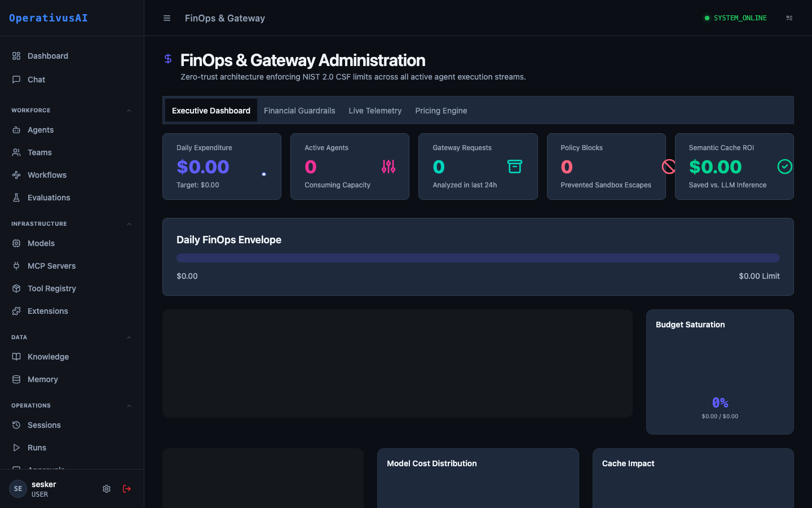Toggle sidebar with hamburger menu icon
Screen dimensions: 812x508
(x=167, y=18)
